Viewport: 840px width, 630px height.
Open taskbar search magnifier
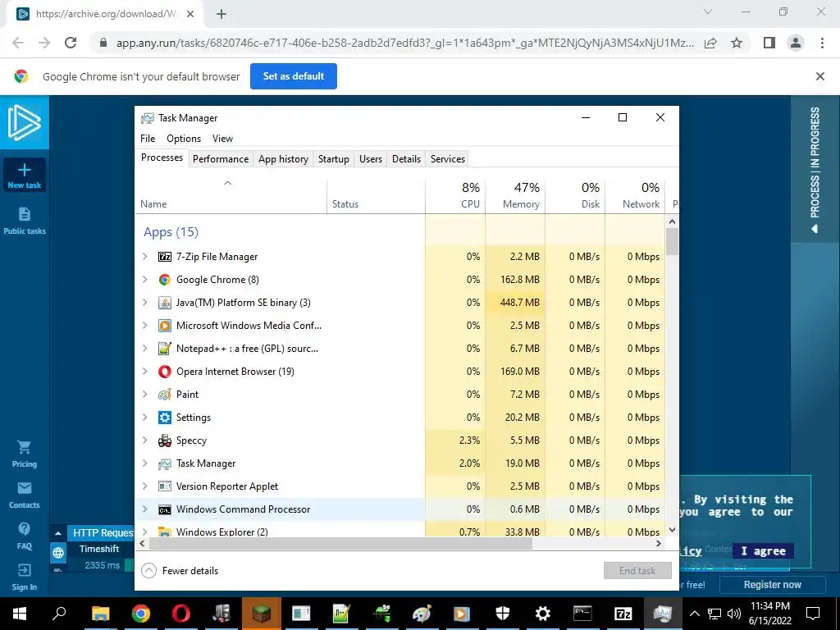click(x=59, y=613)
